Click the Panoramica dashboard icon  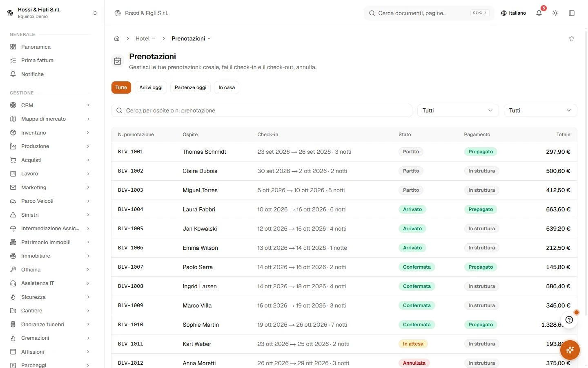(x=13, y=47)
